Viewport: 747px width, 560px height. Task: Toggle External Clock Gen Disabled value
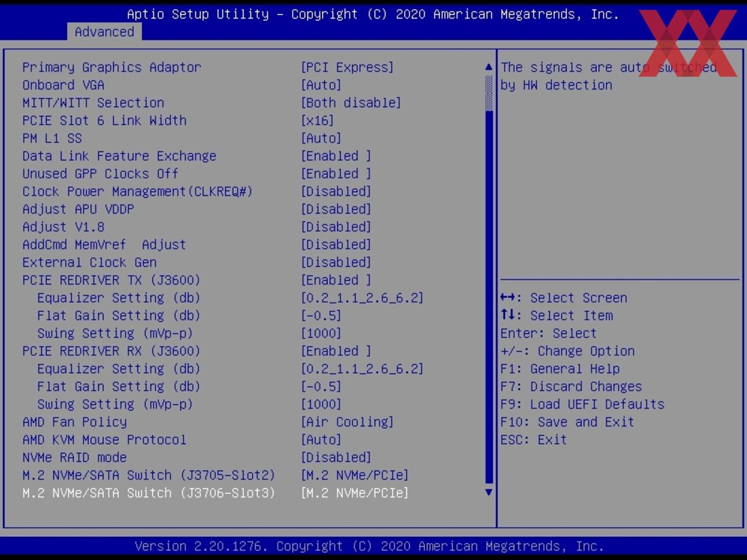[336, 262]
